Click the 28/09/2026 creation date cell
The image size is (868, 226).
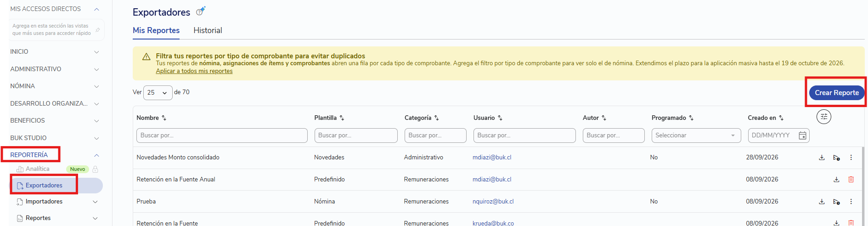tap(762, 158)
